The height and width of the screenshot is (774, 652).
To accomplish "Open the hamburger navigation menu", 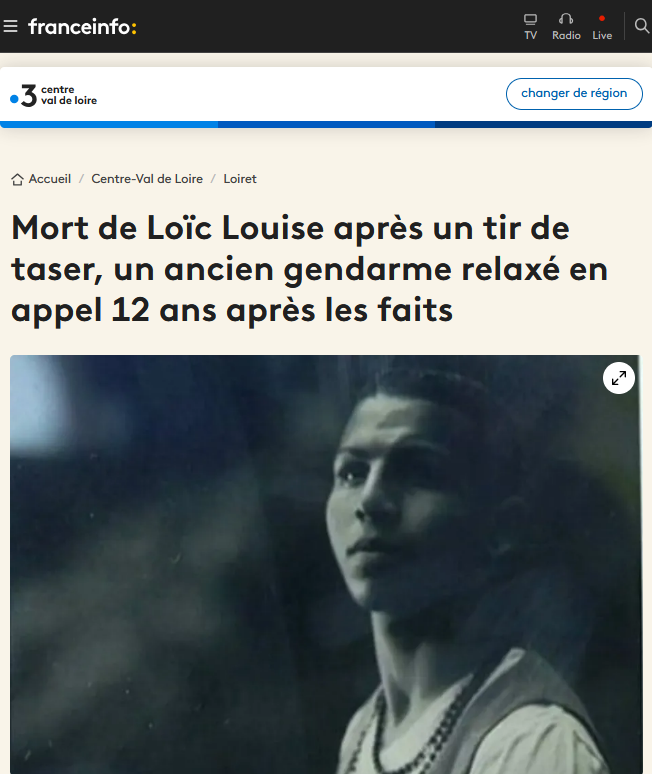I will (x=10, y=26).
